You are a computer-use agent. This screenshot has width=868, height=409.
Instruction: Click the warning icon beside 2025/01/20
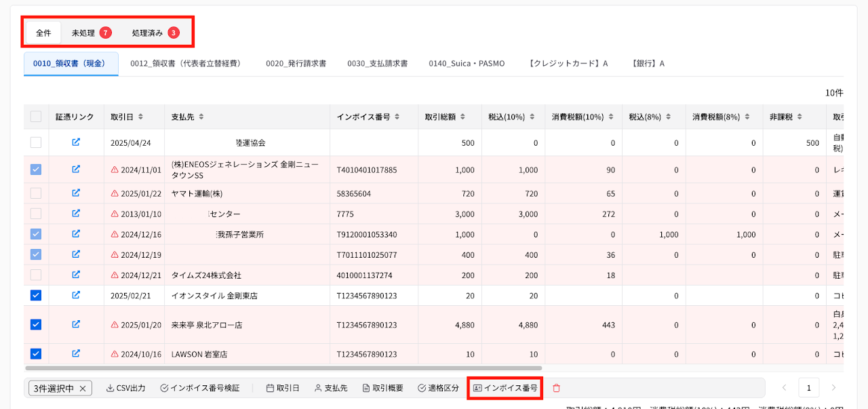pyautogui.click(x=115, y=325)
